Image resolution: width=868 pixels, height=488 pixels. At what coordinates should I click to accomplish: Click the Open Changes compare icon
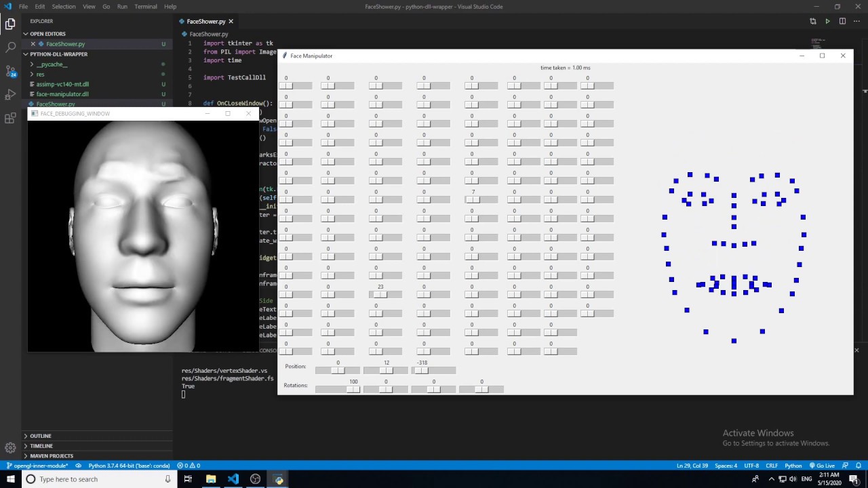pos(812,21)
